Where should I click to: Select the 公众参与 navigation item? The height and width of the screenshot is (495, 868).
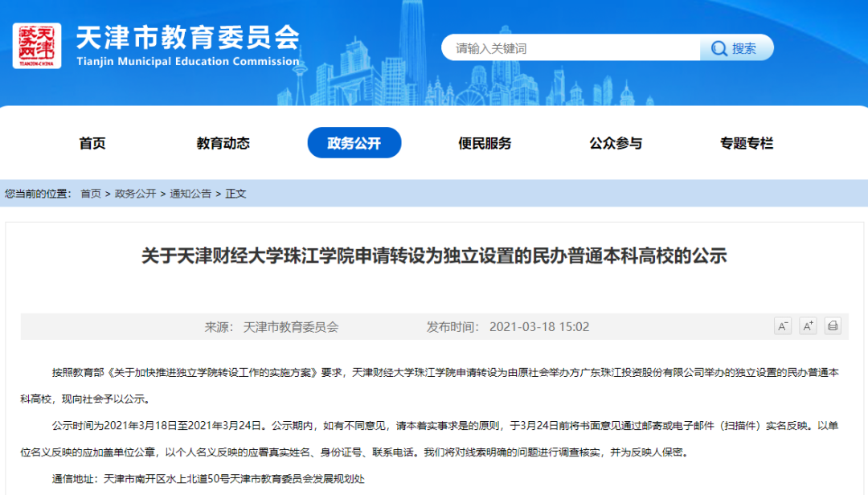point(616,143)
